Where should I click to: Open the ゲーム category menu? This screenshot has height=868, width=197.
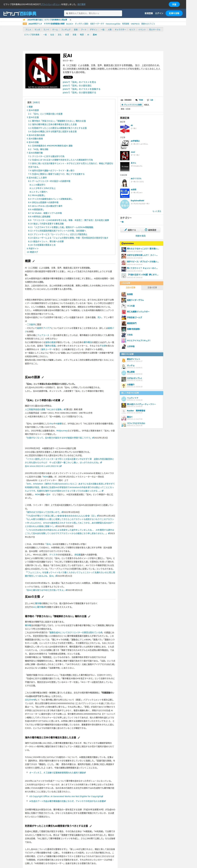[55, 29]
